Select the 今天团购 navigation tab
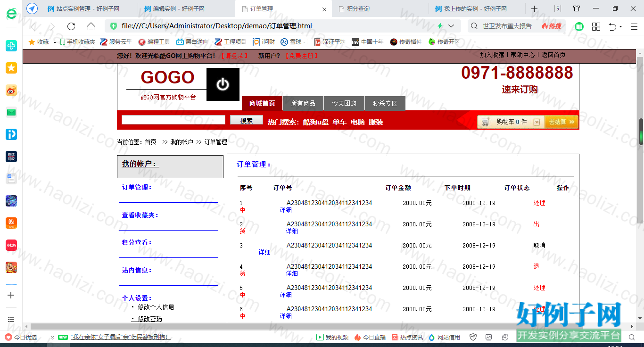Image resolution: width=644 pixels, height=347 pixels. click(344, 103)
